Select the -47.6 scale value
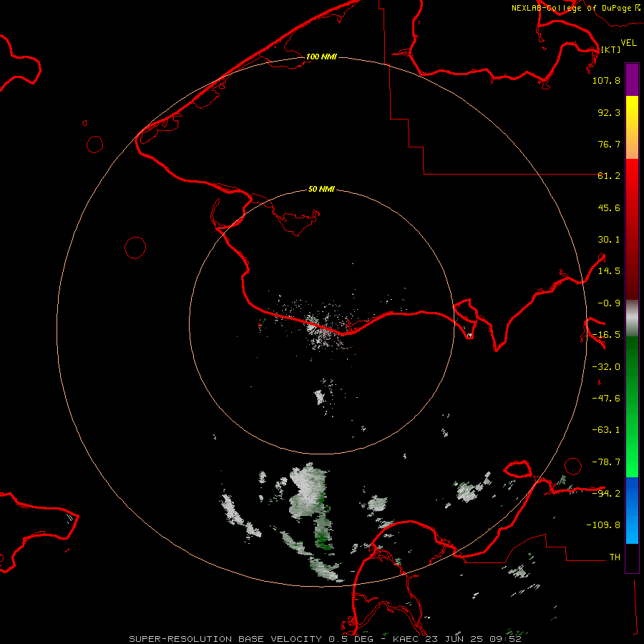The height and width of the screenshot is (644, 644). pos(606,399)
